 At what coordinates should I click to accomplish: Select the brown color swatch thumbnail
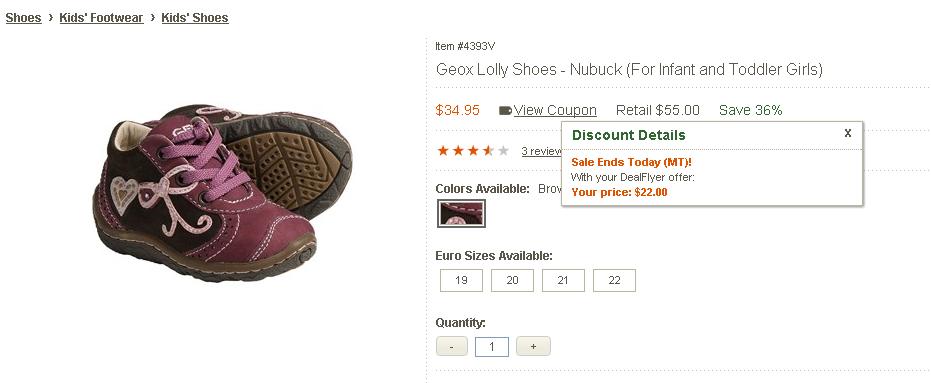461,213
